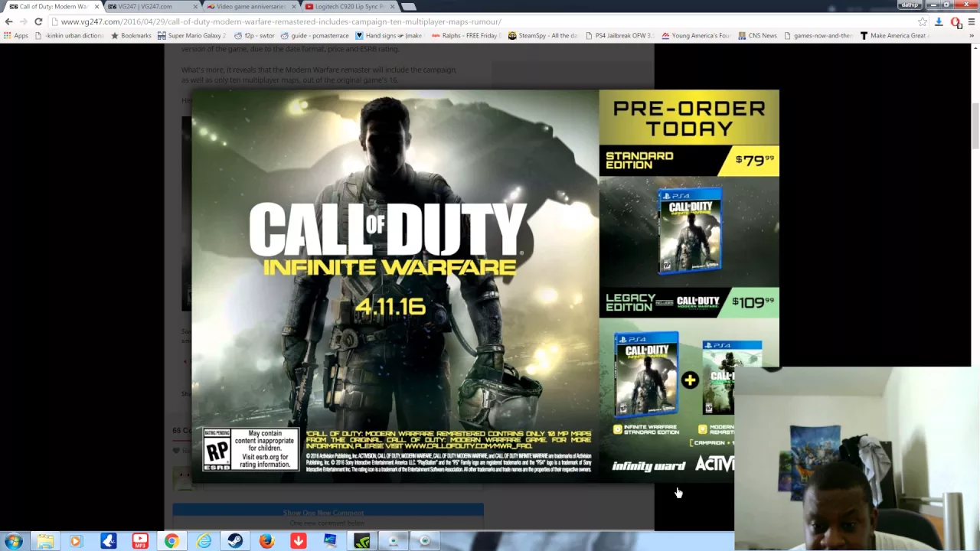Open the Windows Start menu
Screen dimensions: 980x551
pos(13,541)
